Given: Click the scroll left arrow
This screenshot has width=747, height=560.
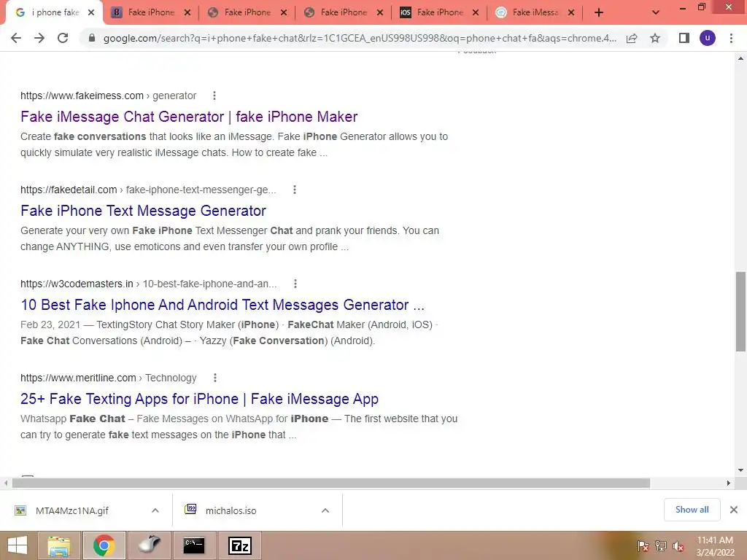Looking at the screenshot, I should (x=5, y=483).
